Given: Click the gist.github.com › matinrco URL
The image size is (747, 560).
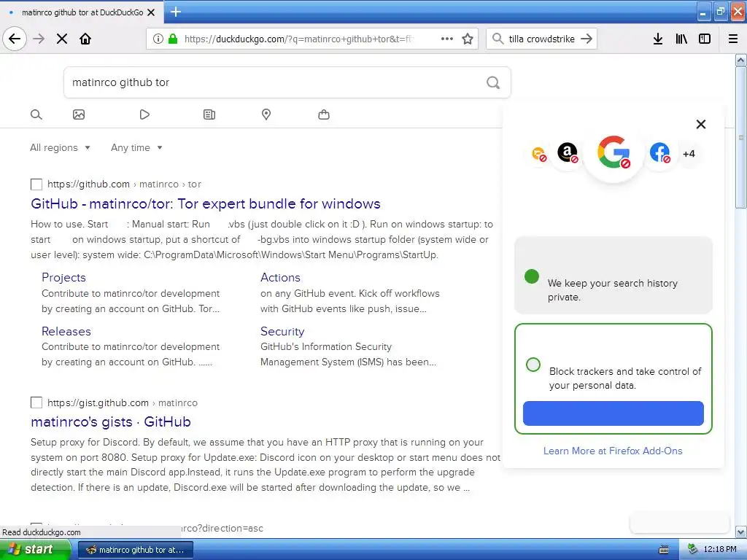Looking at the screenshot, I should click(x=123, y=402).
